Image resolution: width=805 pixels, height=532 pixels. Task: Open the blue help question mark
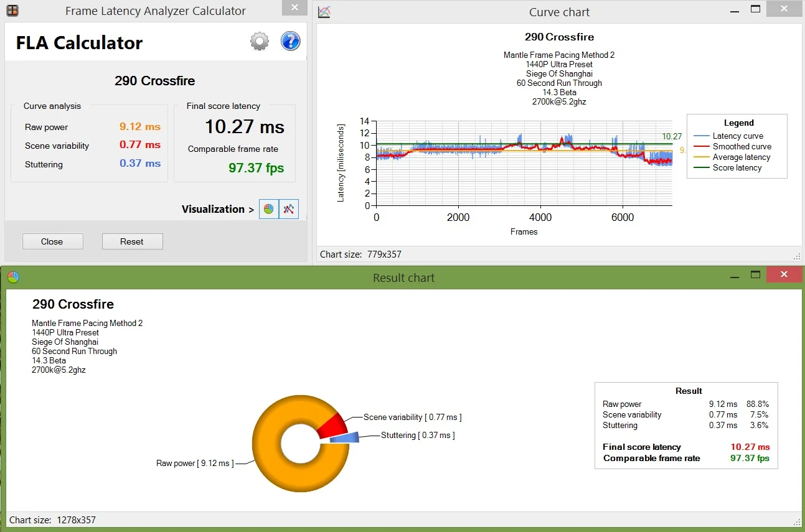tap(290, 42)
